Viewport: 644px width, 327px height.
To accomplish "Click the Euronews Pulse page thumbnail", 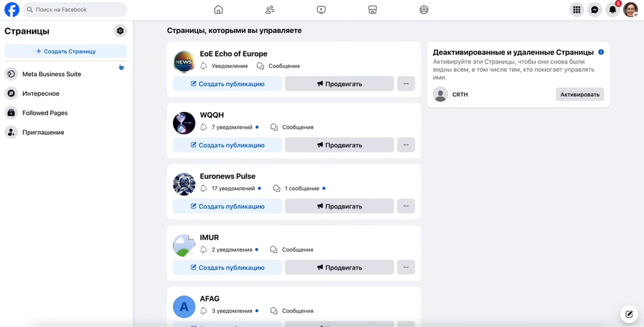I will coord(184,184).
